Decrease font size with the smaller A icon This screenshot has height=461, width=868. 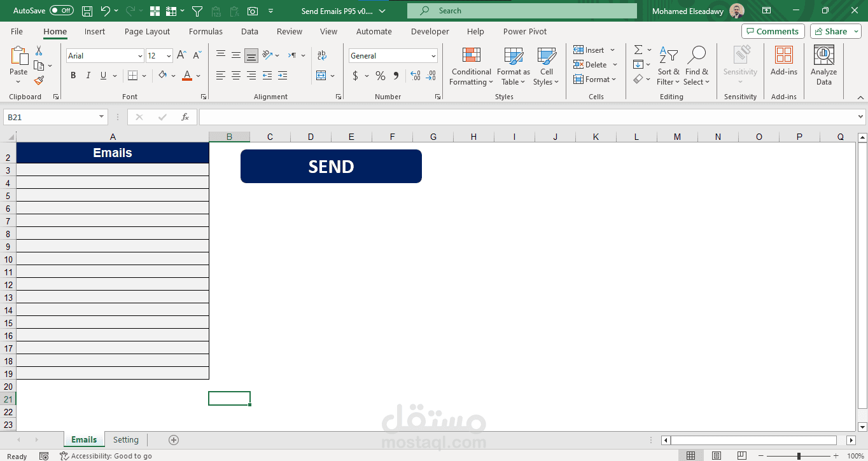(x=197, y=56)
